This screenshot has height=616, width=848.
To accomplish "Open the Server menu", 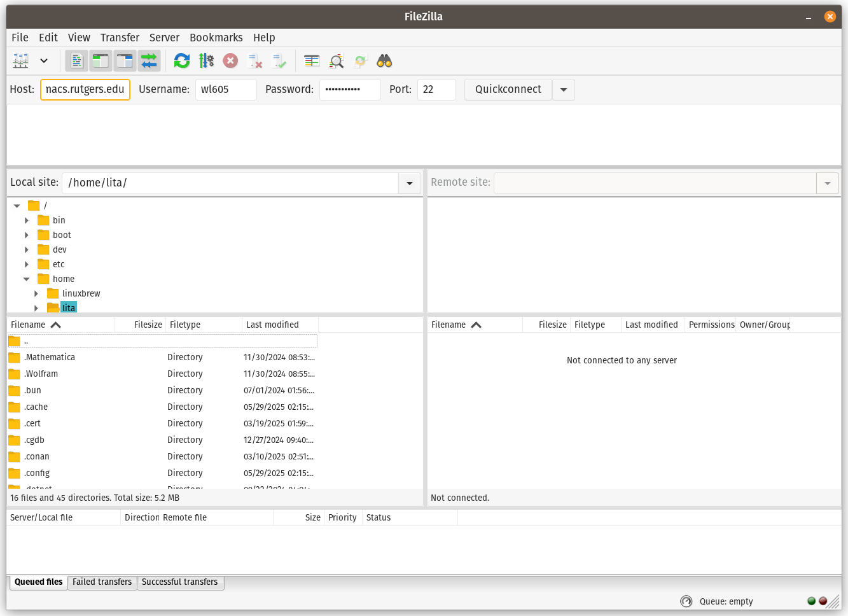I will 164,38.
